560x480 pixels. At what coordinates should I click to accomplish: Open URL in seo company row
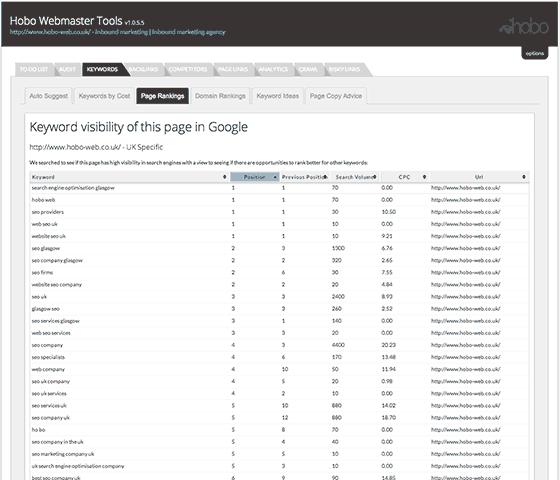point(466,345)
